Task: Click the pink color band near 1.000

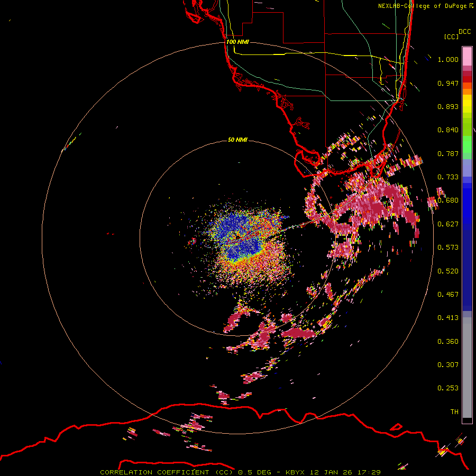Action: pyautogui.click(x=467, y=57)
